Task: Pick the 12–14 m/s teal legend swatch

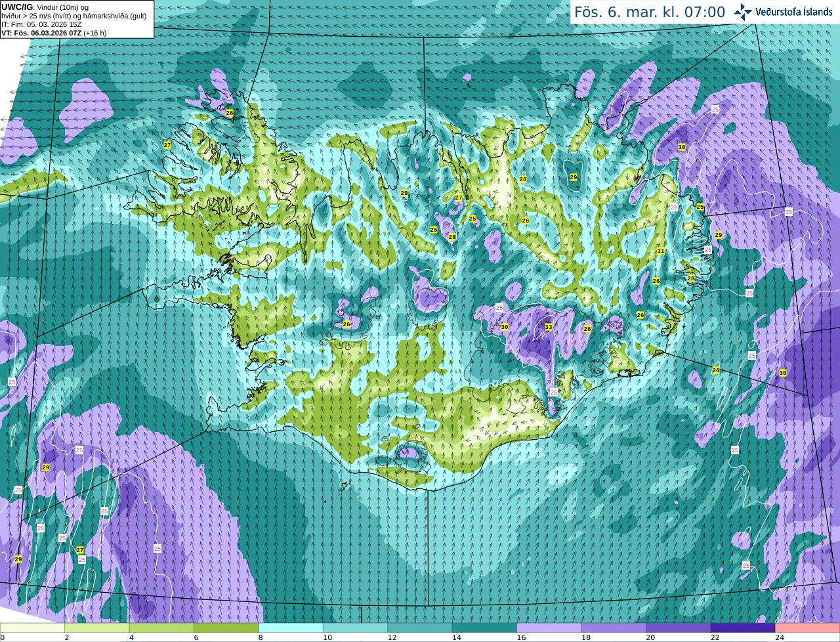Action: pyautogui.click(x=420, y=628)
